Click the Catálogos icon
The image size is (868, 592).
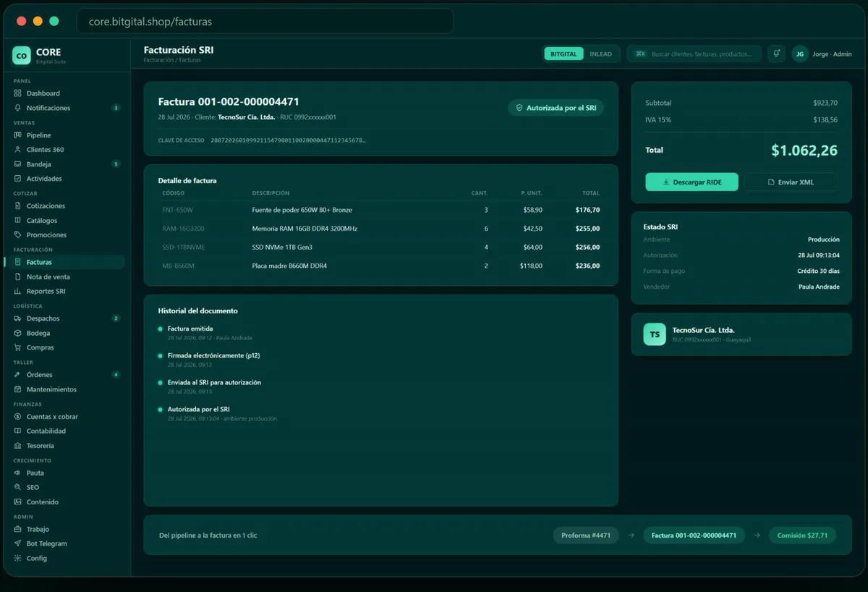pos(18,221)
